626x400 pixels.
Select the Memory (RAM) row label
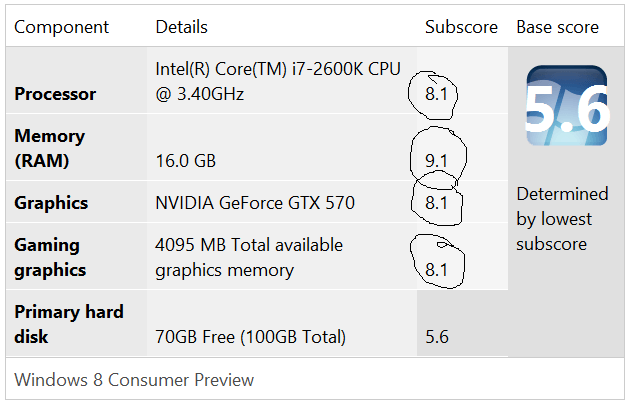[x=50, y=149]
